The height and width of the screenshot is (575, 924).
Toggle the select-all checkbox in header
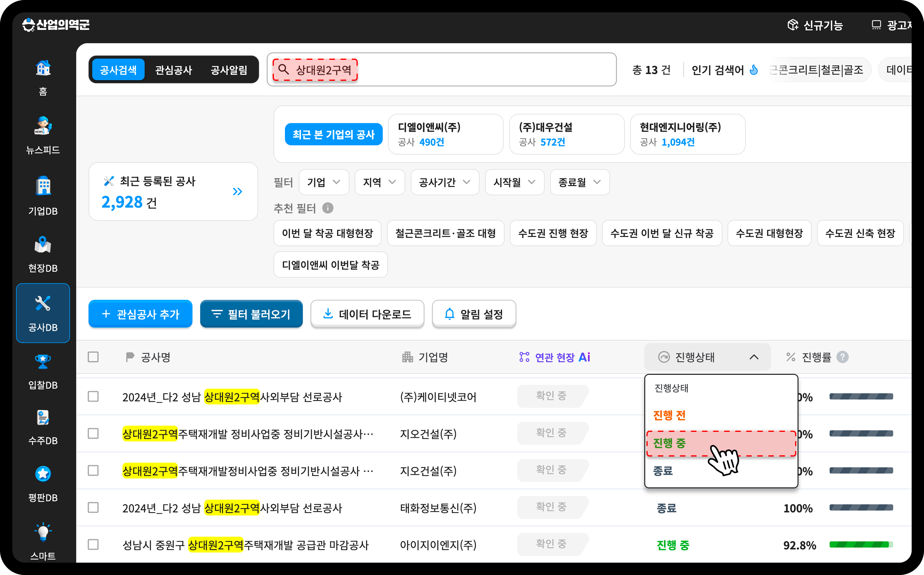(x=93, y=357)
